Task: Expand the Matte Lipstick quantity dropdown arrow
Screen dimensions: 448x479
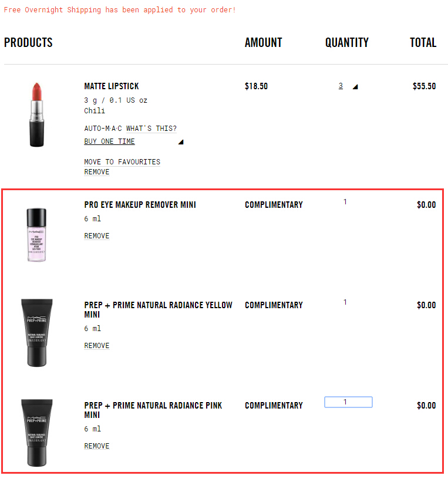Action: (355, 87)
